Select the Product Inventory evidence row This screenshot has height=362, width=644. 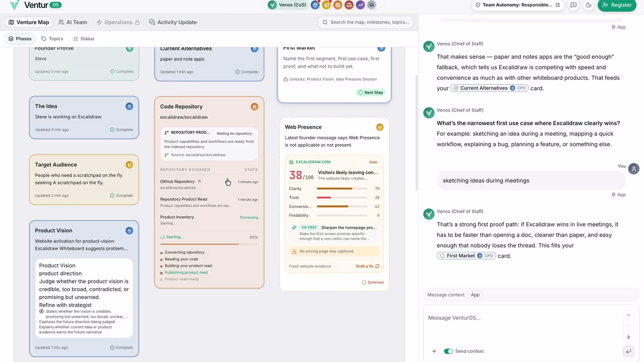point(209,220)
